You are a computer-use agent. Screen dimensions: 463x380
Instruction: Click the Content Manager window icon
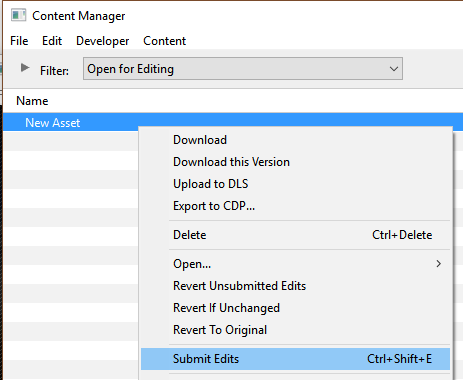coord(18,15)
